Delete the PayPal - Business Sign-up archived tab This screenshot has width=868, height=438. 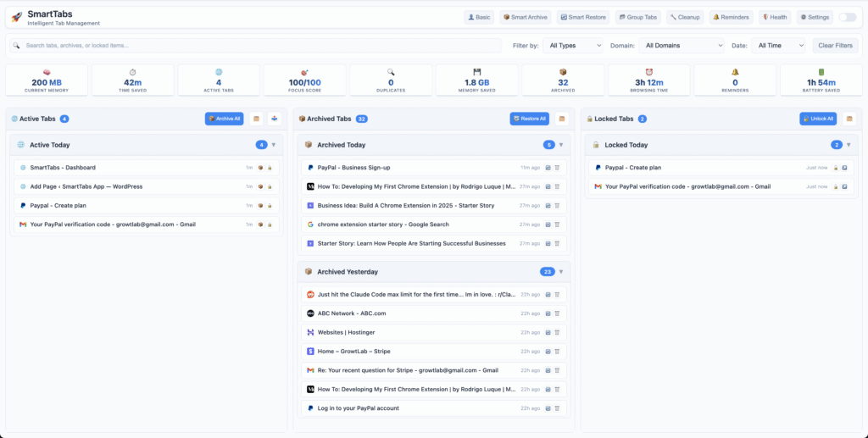[558, 168]
